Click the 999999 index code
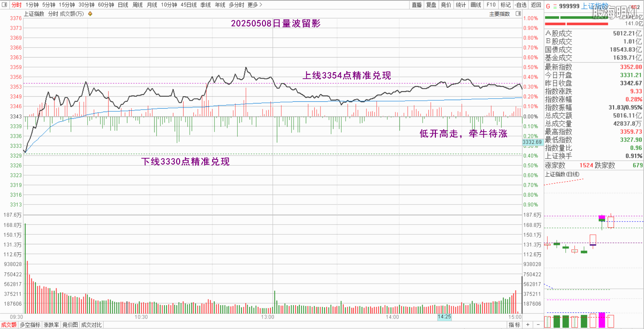 [x=569, y=6]
